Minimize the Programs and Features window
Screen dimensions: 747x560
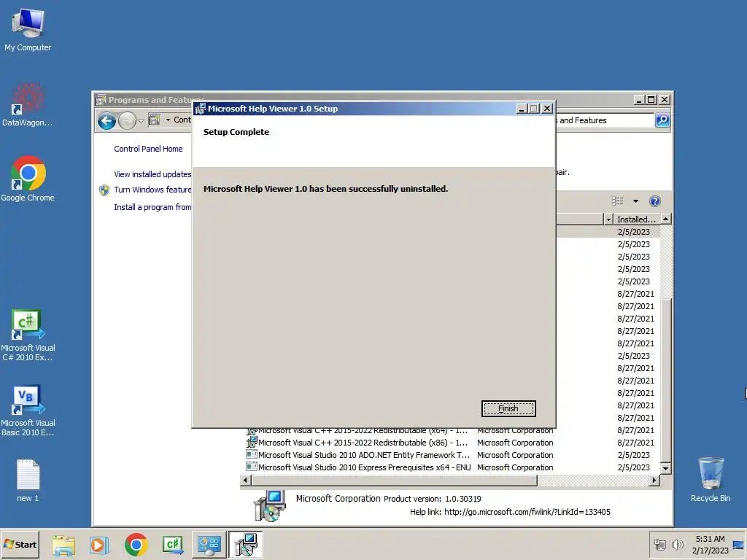point(639,99)
